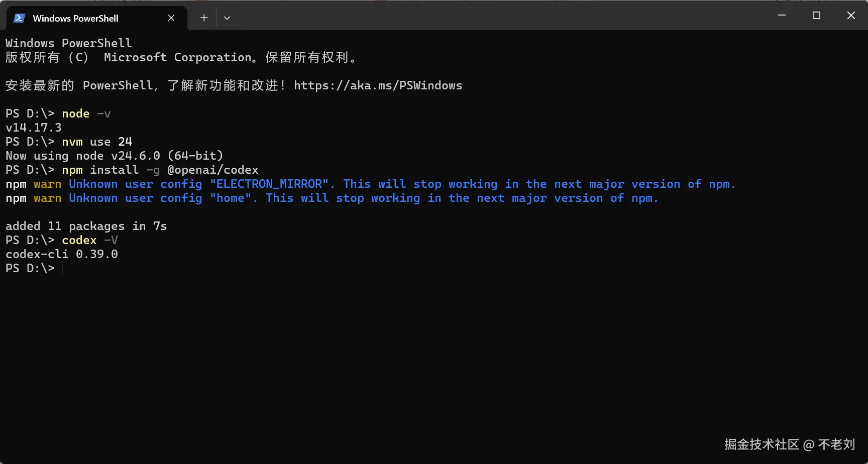868x464 pixels.
Task: Click the 'Microsoft Corporation' copyright text
Action: (x=178, y=57)
